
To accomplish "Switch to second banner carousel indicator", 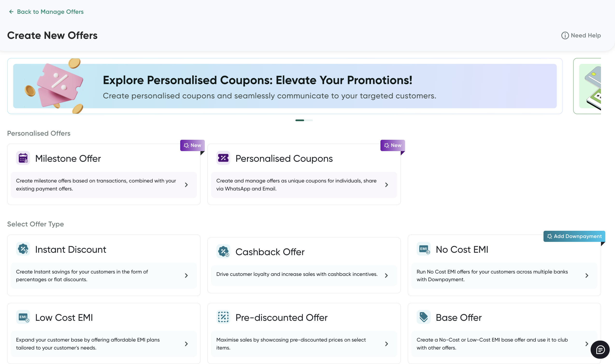I will coord(308,120).
